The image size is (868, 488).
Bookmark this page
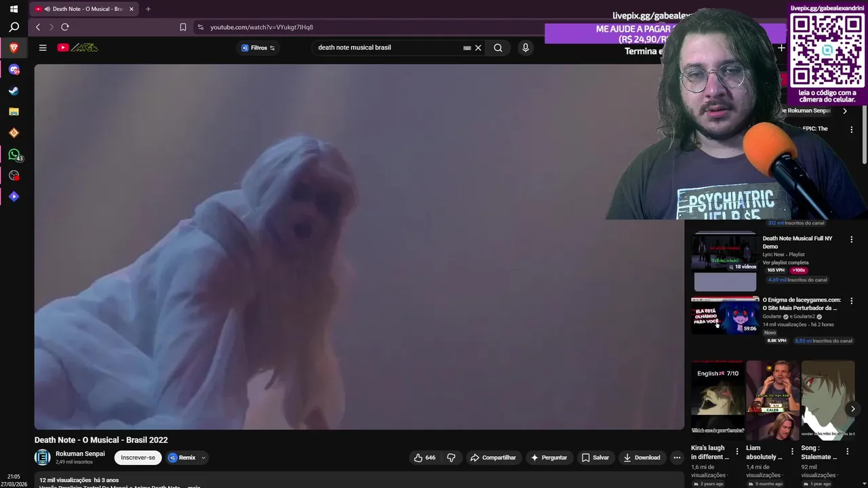pos(183,27)
